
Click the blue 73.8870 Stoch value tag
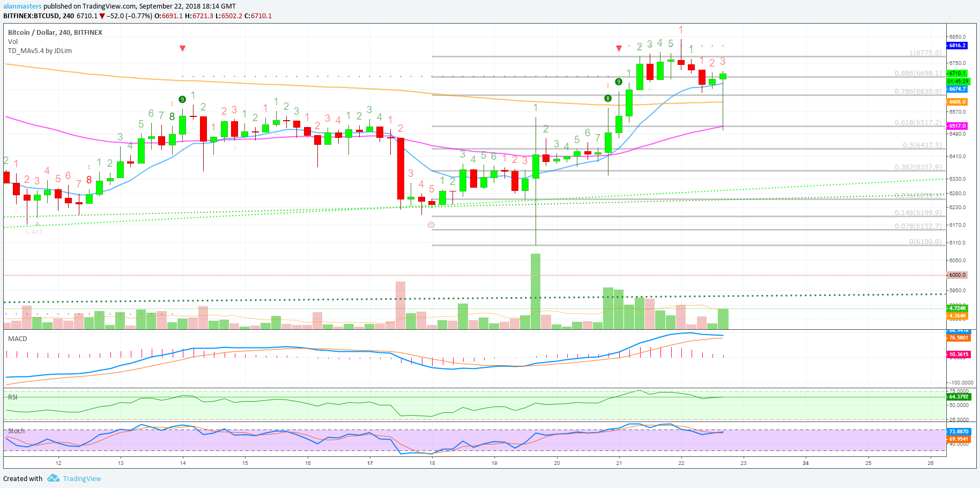click(x=959, y=432)
